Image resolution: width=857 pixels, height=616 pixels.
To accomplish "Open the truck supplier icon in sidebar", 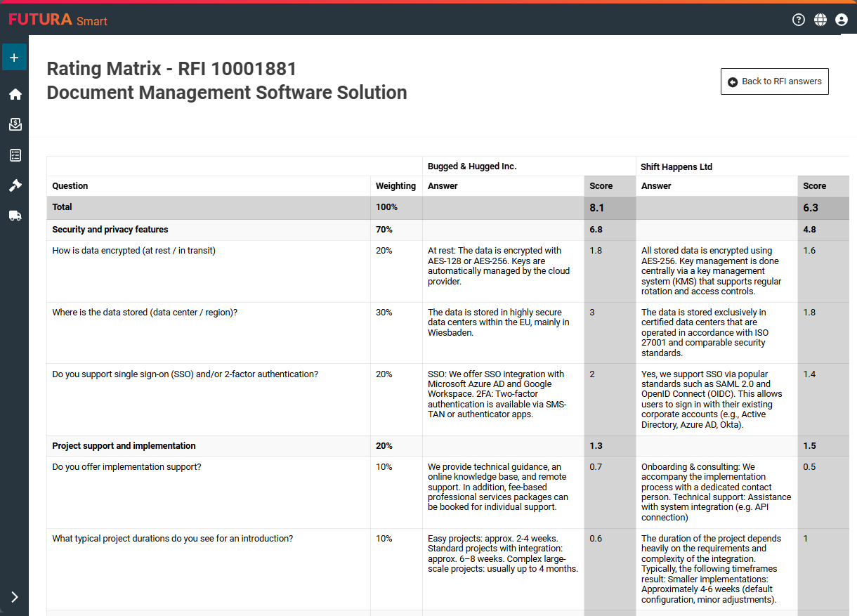I will [x=15, y=216].
